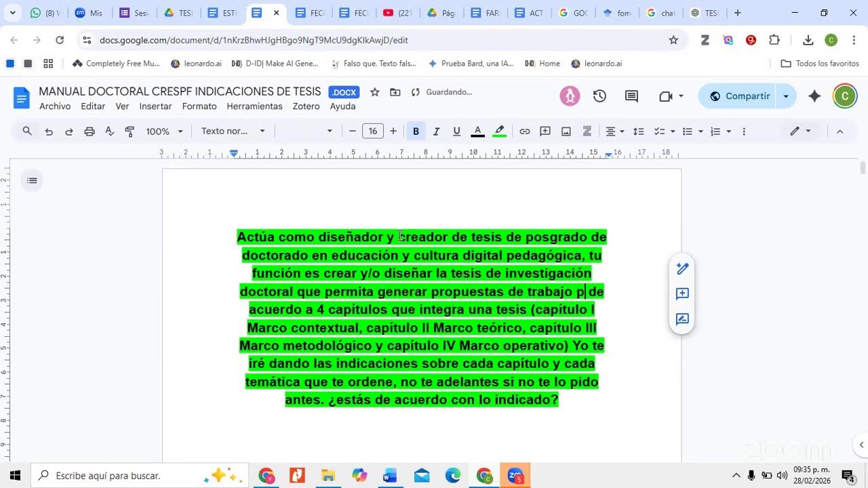The height and width of the screenshot is (488, 868).
Task: Open the Texto normal styles dropdown
Action: click(x=233, y=131)
